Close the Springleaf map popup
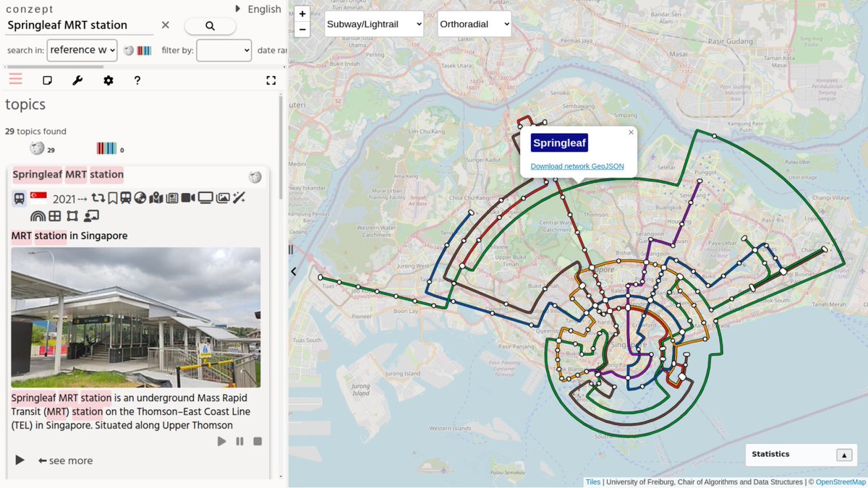This screenshot has height=488, width=868. click(x=631, y=132)
